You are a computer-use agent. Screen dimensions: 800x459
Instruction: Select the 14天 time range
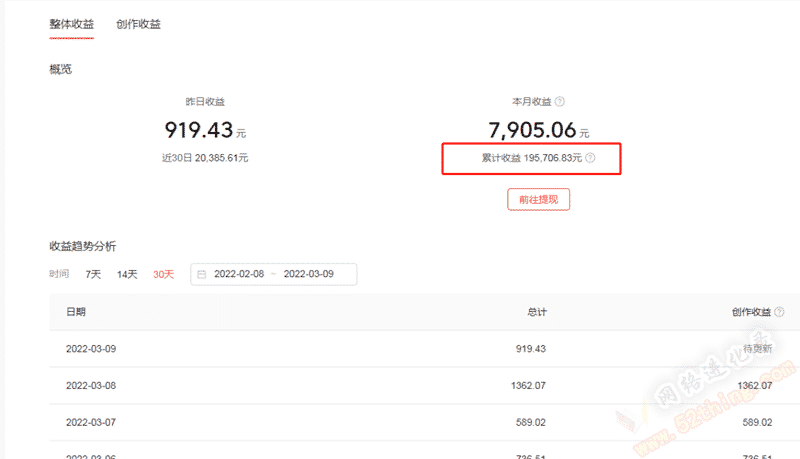(x=127, y=274)
